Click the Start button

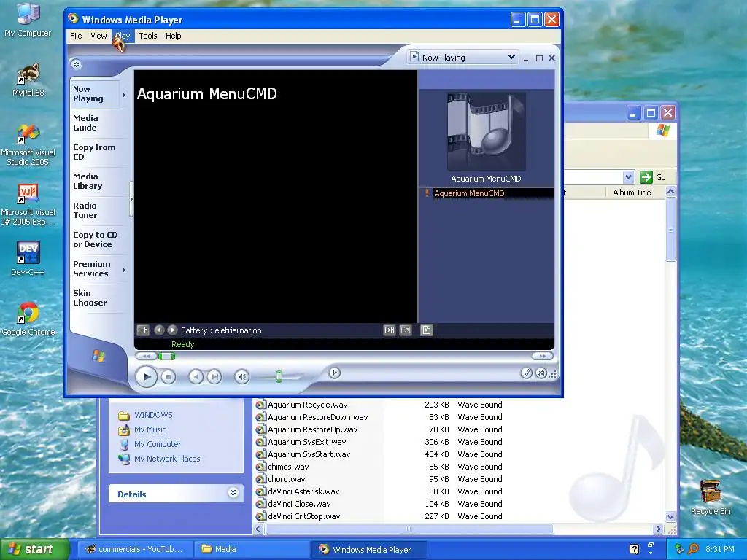(x=34, y=549)
